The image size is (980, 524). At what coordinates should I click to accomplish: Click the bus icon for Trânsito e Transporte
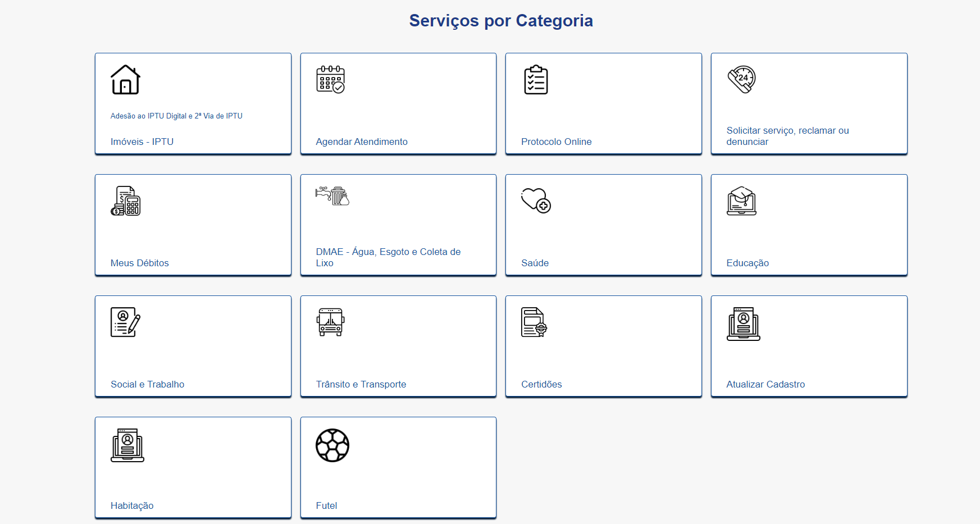click(331, 322)
